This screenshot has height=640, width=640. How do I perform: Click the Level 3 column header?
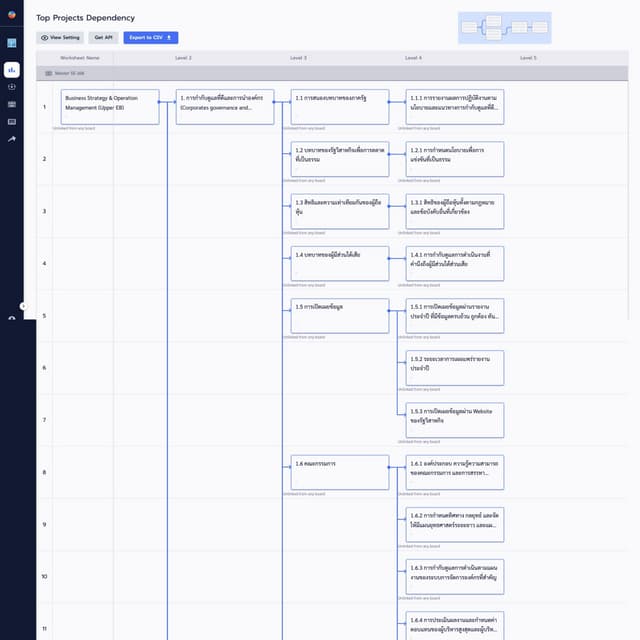pos(298,58)
